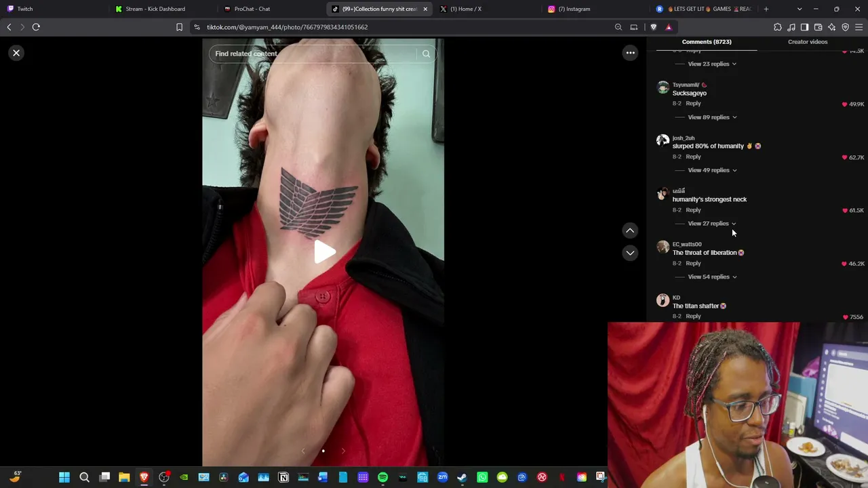Reply to the Sucksageyo comment
Image resolution: width=868 pixels, height=488 pixels.
pos(693,104)
